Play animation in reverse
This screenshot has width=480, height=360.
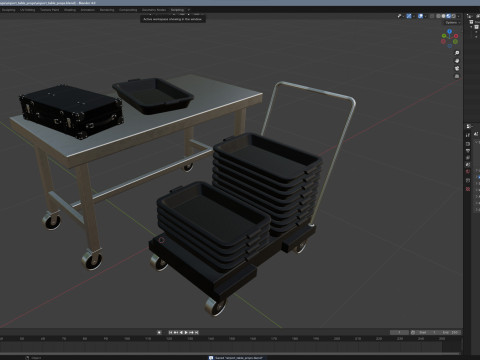pos(181,332)
